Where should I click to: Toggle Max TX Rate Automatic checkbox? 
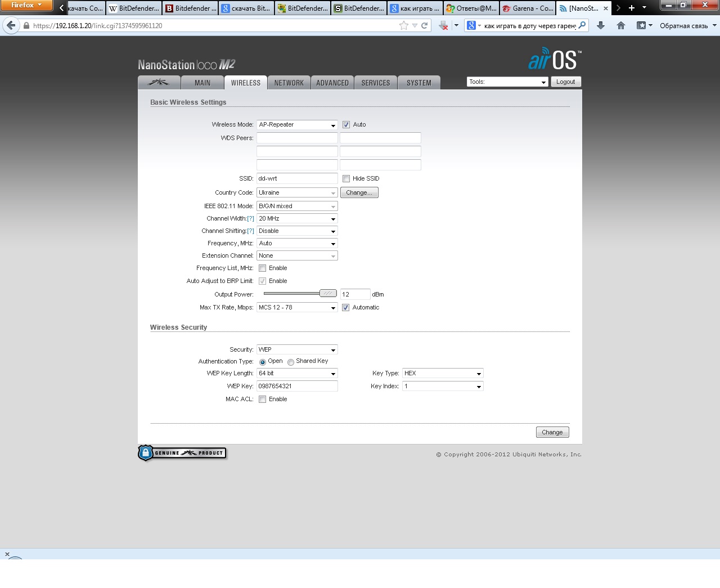[x=346, y=308]
